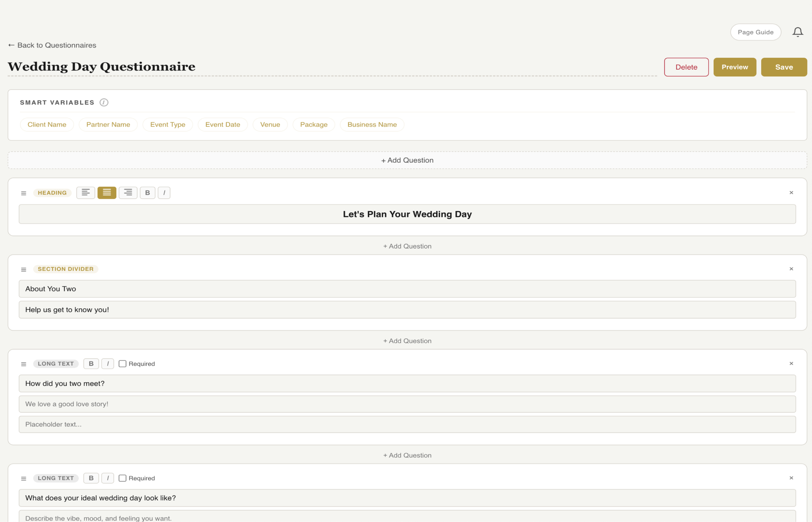The width and height of the screenshot is (812, 522).
Task: Insert the Event Date smart variable
Action: (x=223, y=124)
